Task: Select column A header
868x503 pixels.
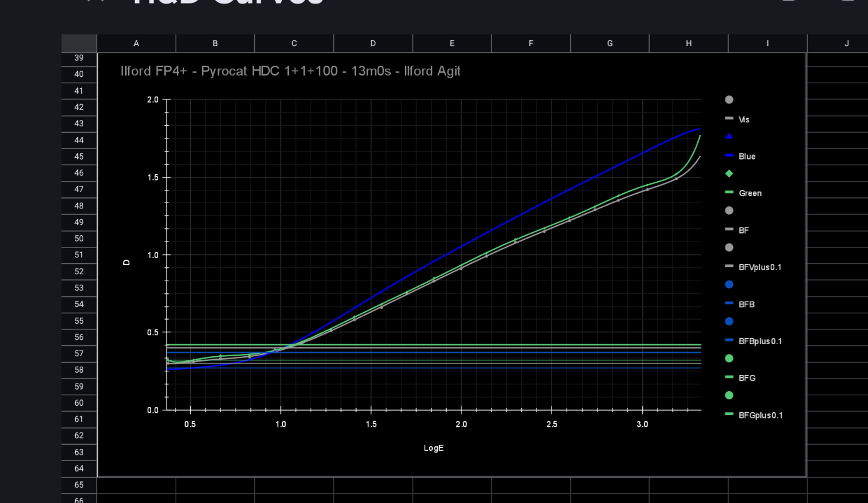Action: tap(136, 44)
